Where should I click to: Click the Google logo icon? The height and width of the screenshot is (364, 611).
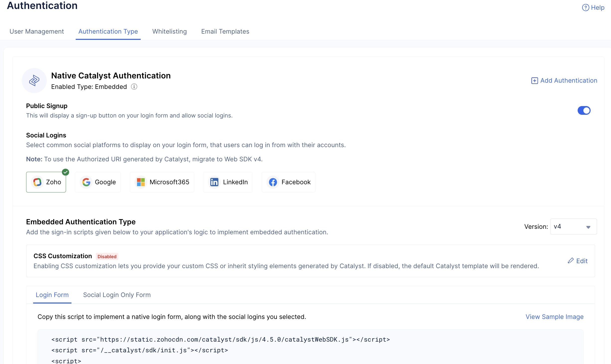click(x=86, y=182)
